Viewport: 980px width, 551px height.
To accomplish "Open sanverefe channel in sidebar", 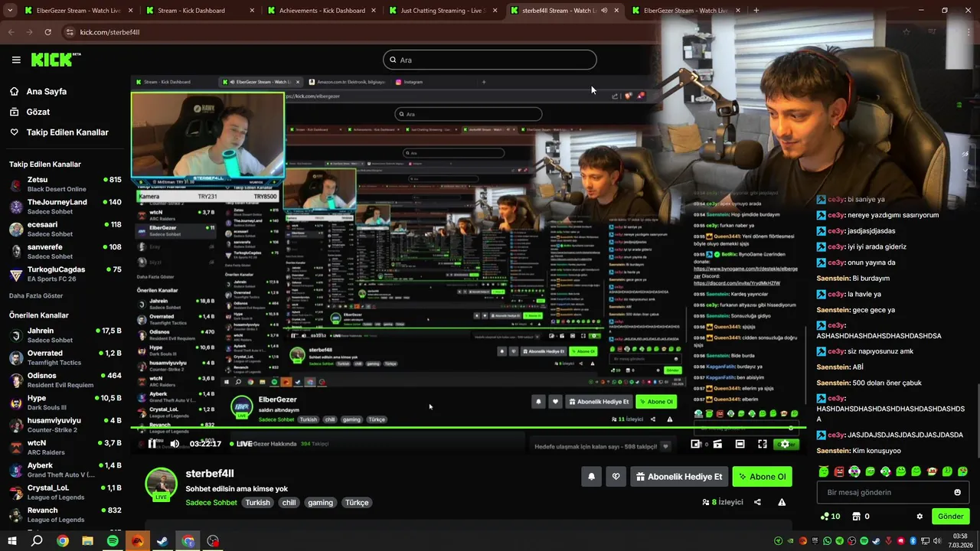I will tap(65, 252).
